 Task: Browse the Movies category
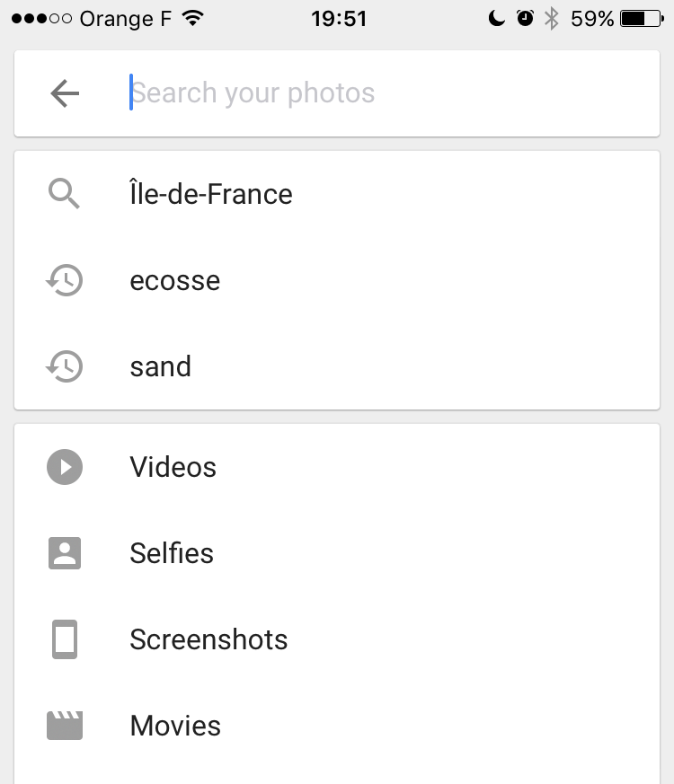click(x=175, y=726)
